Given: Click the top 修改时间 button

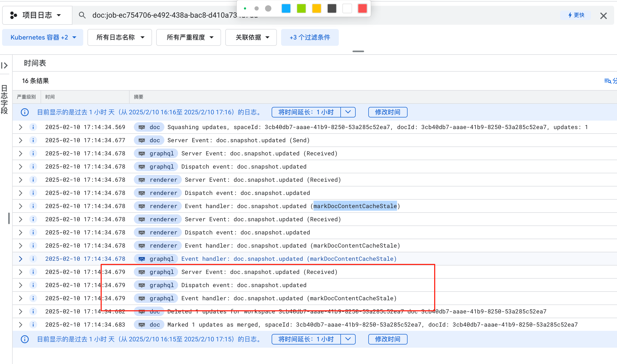Looking at the screenshot, I should coord(388,112).
